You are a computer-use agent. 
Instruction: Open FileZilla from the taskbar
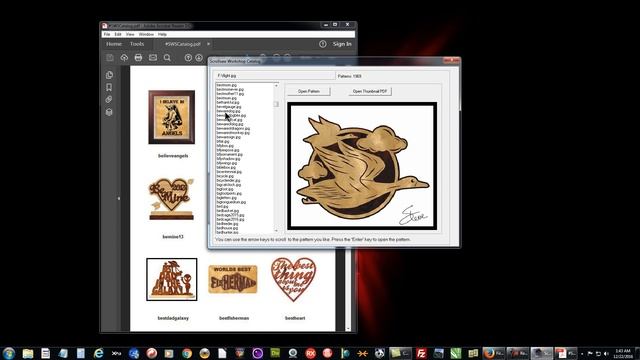point(421,353)
